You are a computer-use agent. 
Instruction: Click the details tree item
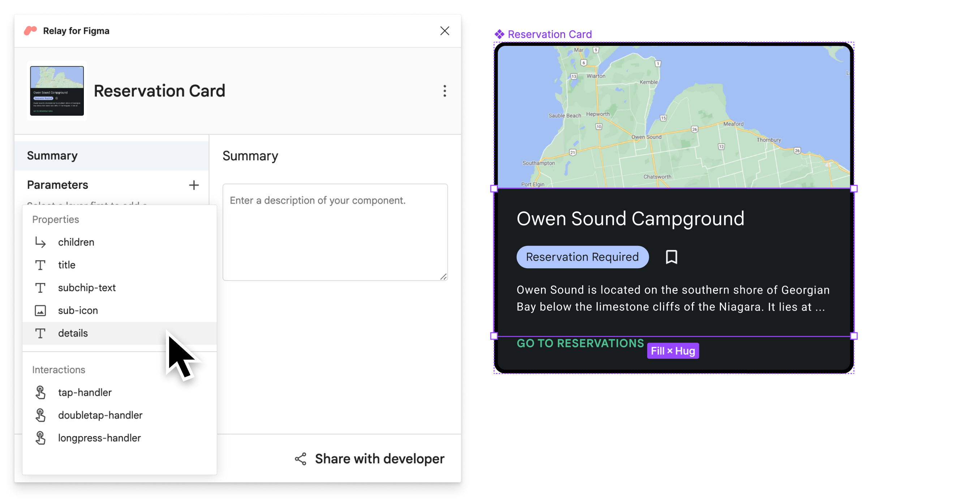tap(73, 333)
